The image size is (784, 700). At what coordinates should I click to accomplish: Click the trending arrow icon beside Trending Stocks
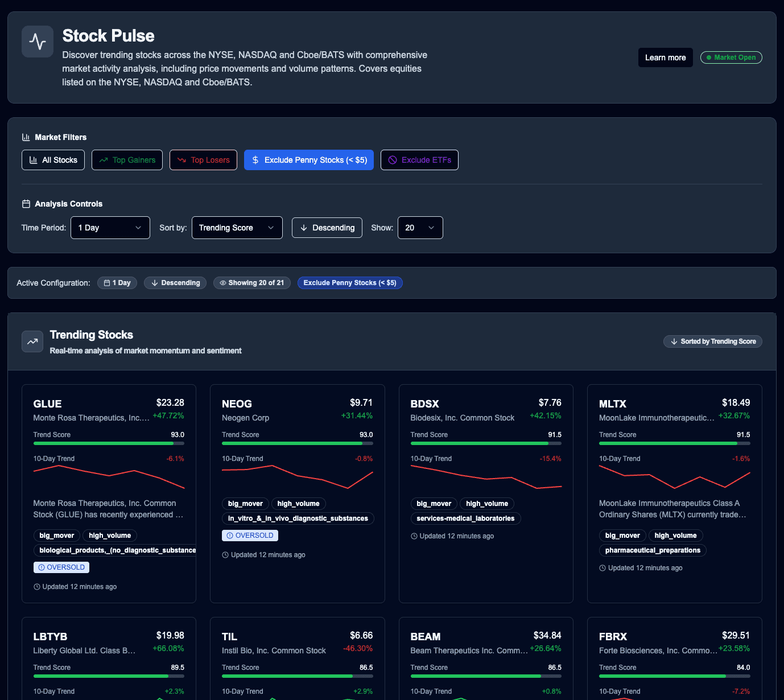pyautogui.click(x=32, y=341)
